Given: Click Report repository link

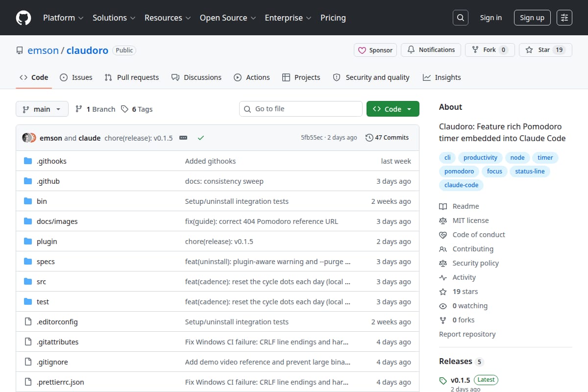Looking at the screenshot, I should [x=467, y=334].
